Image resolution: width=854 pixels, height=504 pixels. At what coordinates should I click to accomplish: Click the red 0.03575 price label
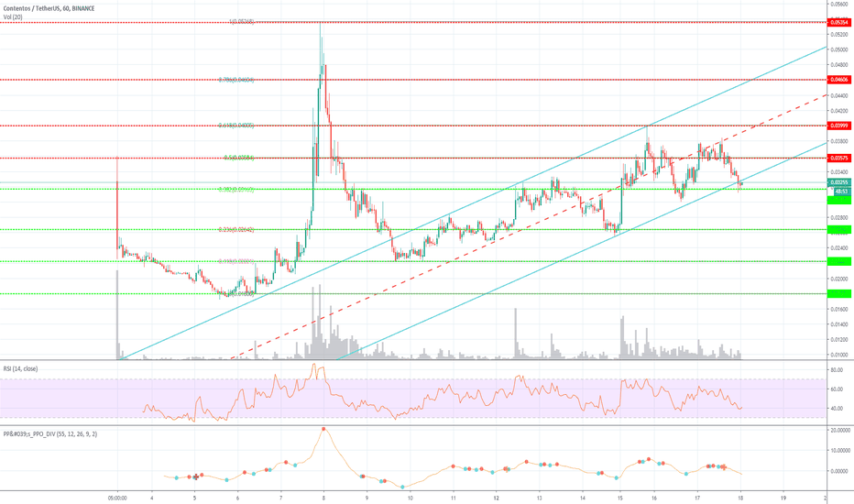pos(838,158)
